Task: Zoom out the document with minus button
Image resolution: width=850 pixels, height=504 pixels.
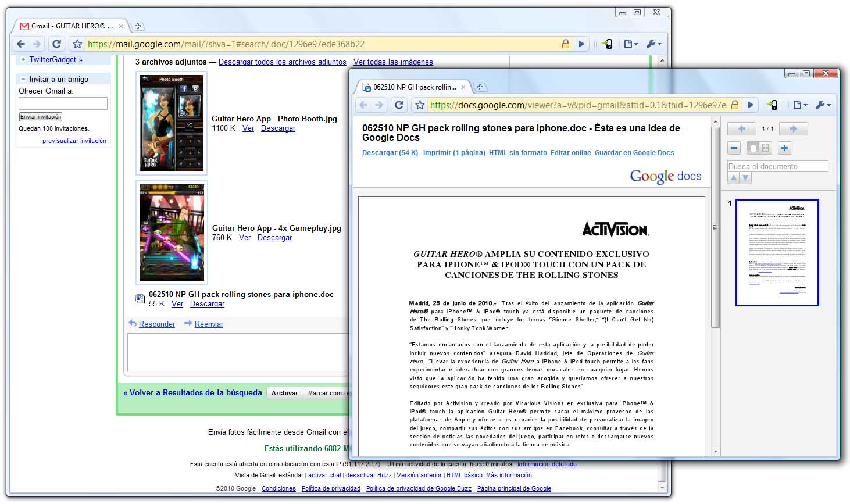Action: click(x=734, y=148)
